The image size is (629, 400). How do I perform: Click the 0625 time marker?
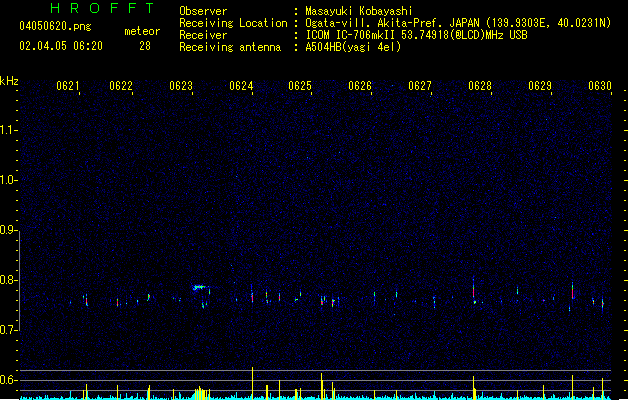pos(300,86)
